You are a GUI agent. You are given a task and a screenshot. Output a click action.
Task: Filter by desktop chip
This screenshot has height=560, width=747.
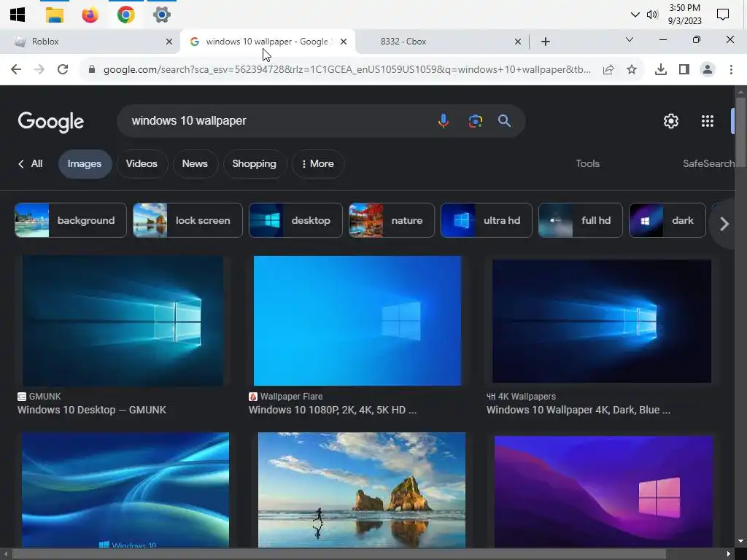[295, 220]
